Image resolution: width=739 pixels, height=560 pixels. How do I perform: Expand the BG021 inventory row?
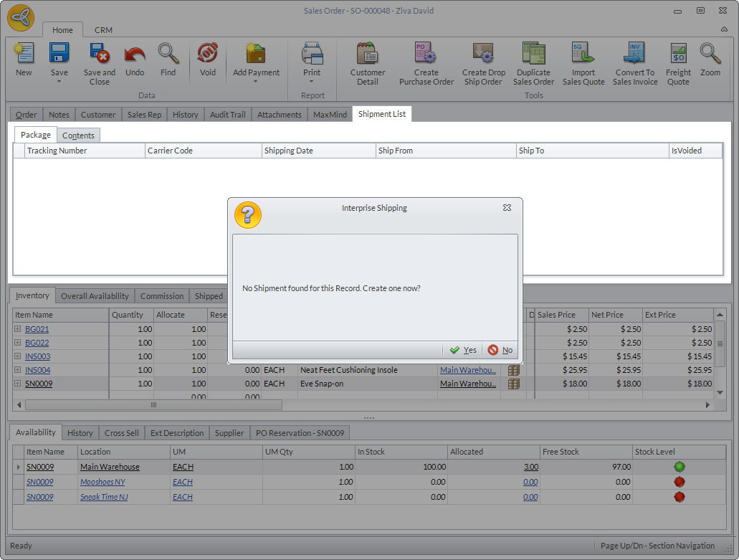tap(17, 329)
